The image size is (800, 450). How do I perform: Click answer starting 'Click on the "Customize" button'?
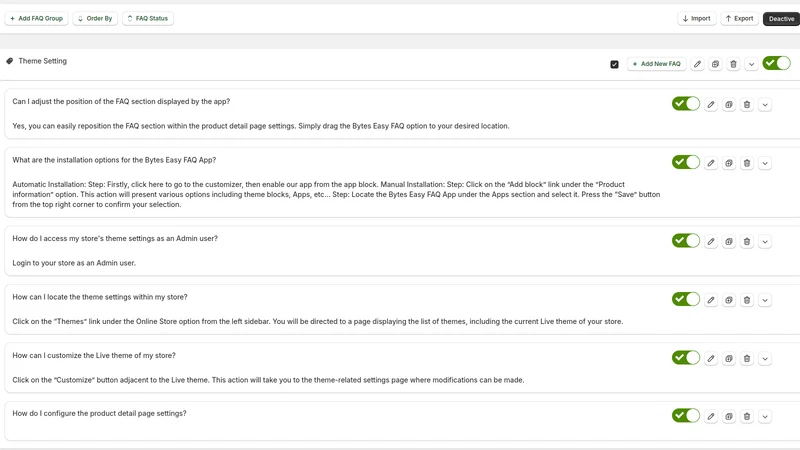pyautogui.click(x=268, y=380)
